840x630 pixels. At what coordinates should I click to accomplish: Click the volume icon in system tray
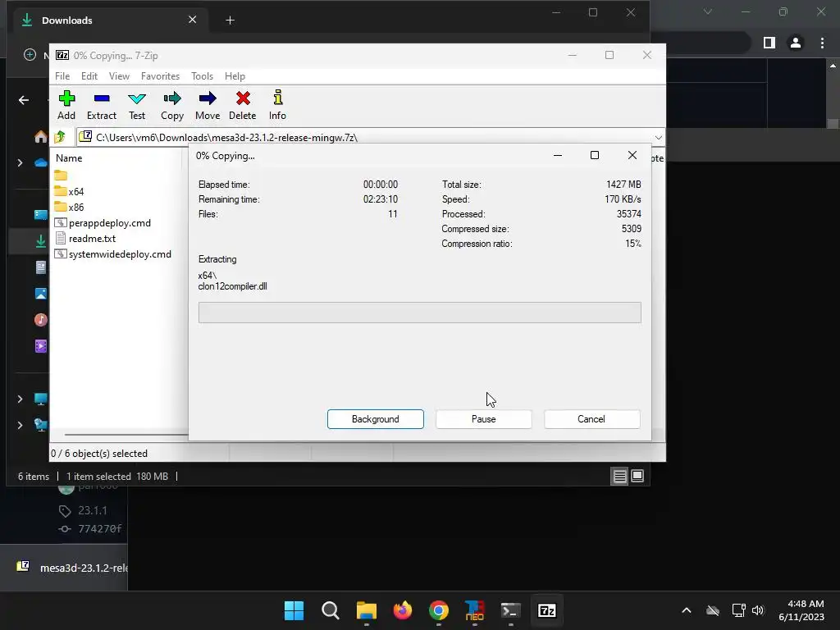point(758,610)
